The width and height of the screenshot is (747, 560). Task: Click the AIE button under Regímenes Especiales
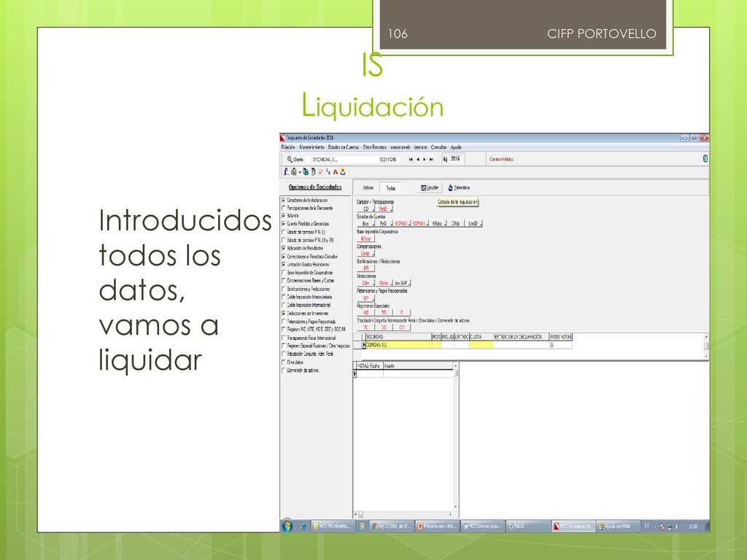click(366, 313)
